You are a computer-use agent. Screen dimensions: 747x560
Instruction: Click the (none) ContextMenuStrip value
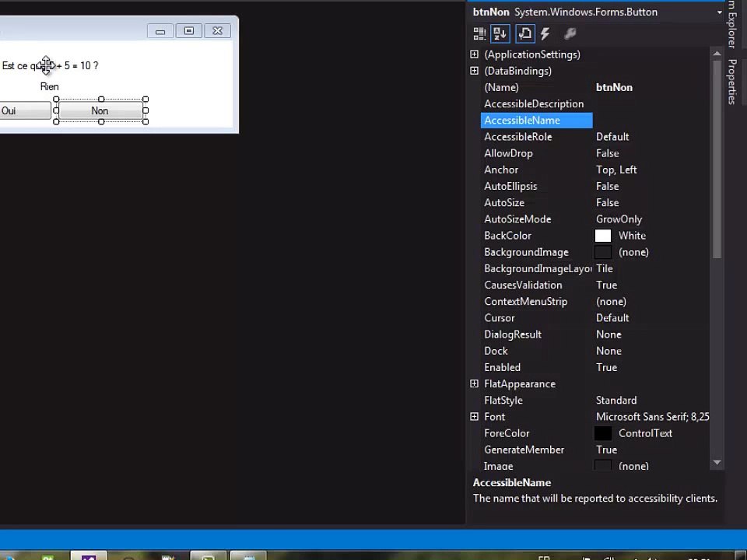(611, 302)
